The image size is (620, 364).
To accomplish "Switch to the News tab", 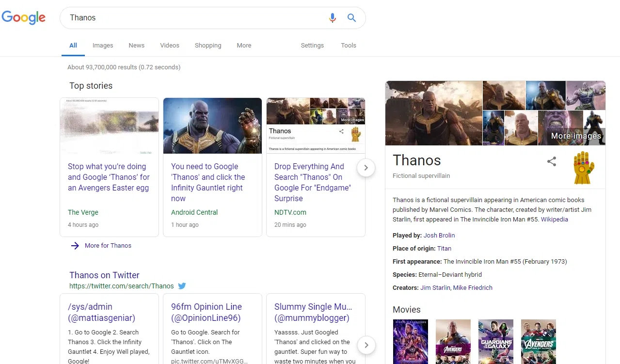I will click(136, 46).
